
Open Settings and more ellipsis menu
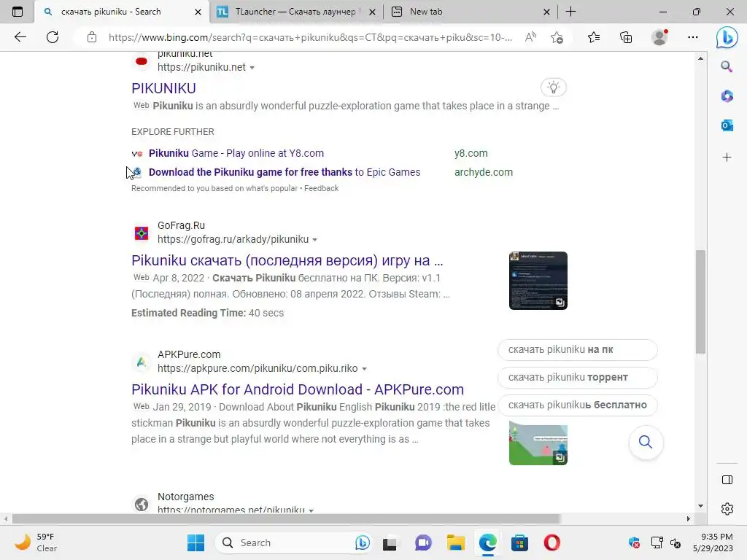[693, 37]
